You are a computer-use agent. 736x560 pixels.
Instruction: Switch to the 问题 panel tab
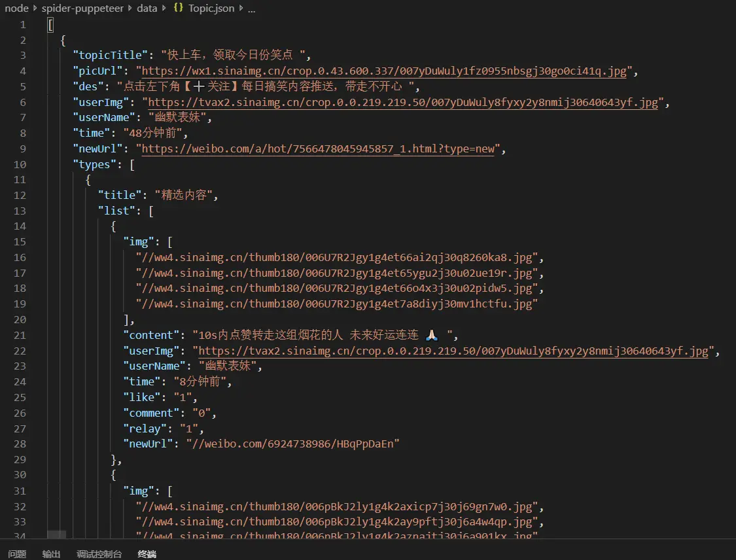(17, 554)
